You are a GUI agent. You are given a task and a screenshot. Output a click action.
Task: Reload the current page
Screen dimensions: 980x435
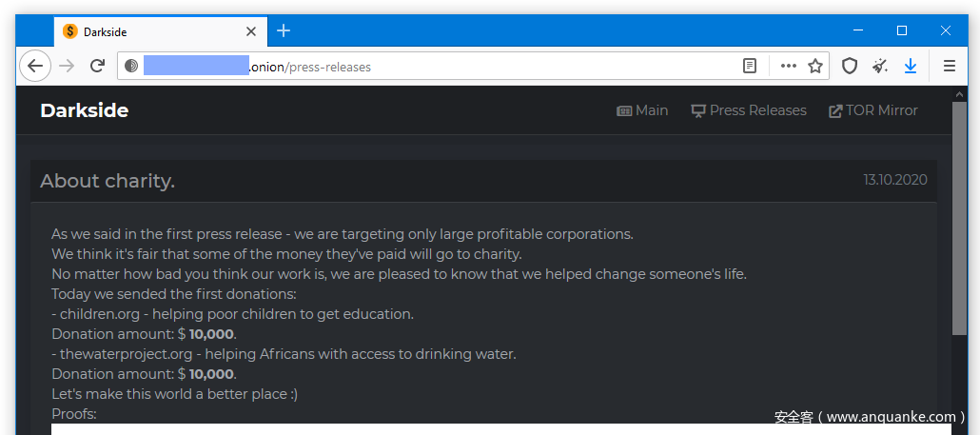click(97, 66)
